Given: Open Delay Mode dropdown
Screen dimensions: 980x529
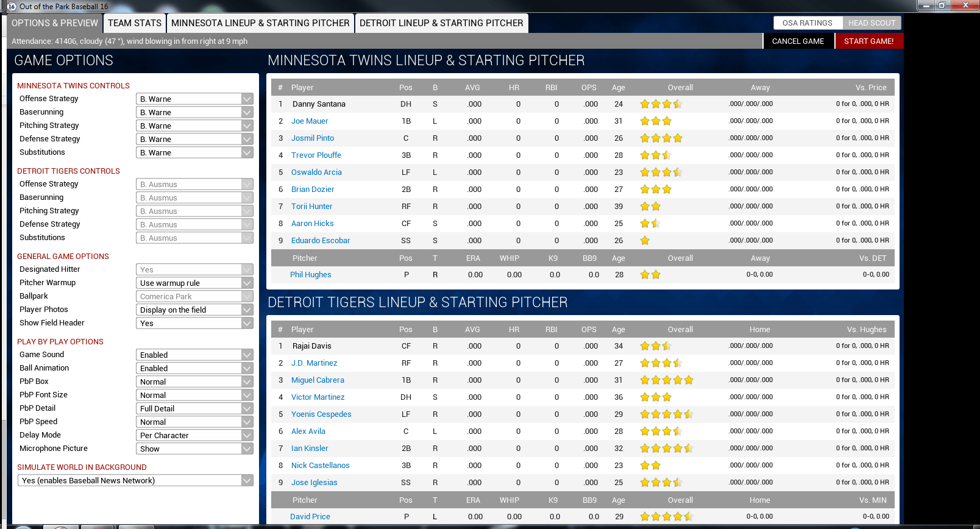Looking at the screenshot, I should pos(194,435).
